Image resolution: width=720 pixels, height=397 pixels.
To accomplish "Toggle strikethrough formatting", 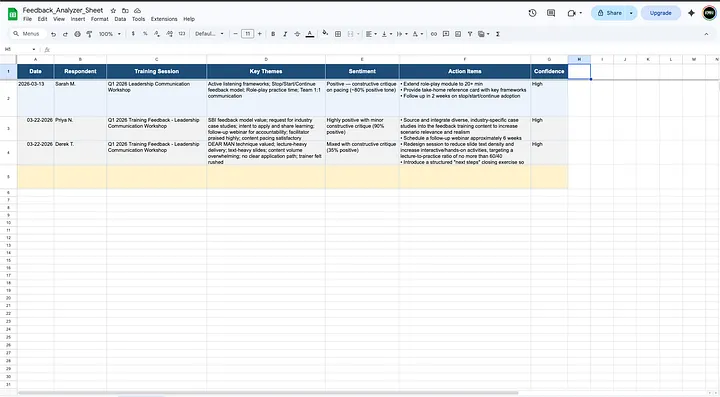I will [x=297, y=34].
